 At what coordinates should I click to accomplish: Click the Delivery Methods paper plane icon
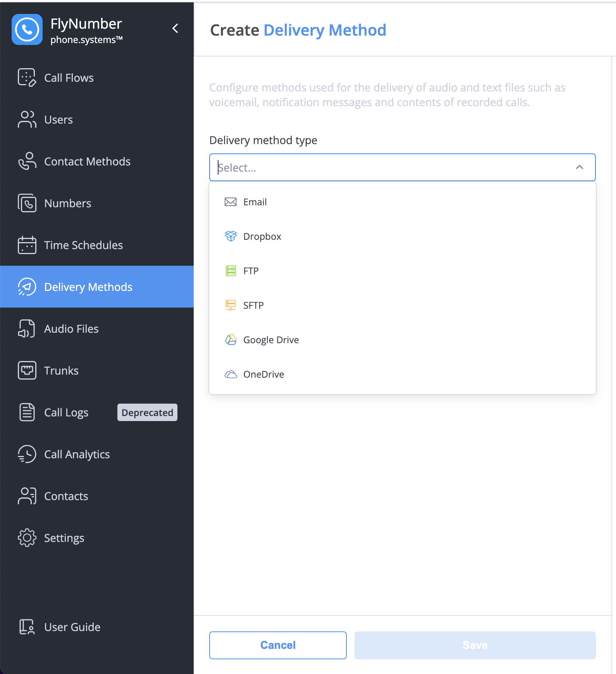[x=27, y=287]
